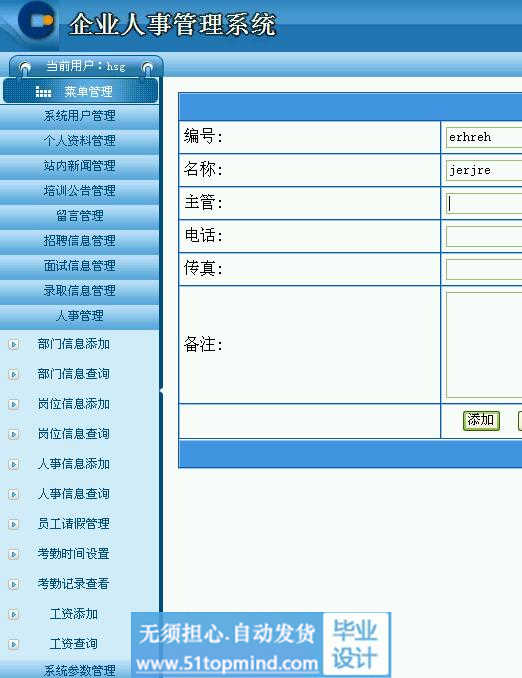The height and width of the screenshot is (678, 522).
Task: Open the 岗位信息查询 link
Action: pos(74,434)
